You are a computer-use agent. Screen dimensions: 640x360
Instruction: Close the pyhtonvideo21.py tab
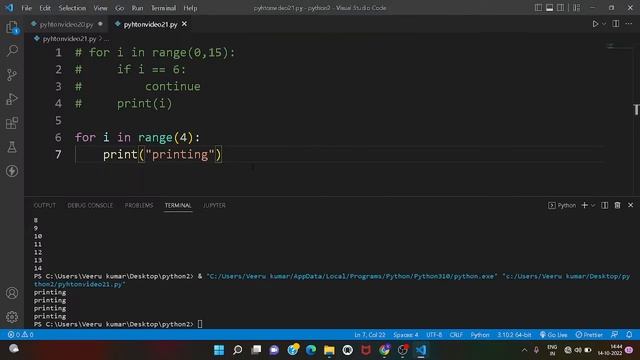(x=184, y=24)
